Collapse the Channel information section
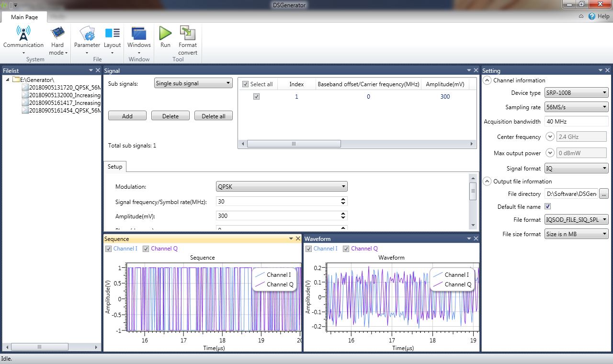The image size is (613, 364). click(487, 80)
